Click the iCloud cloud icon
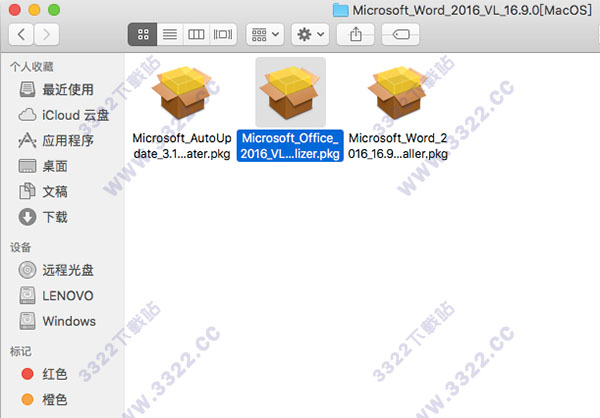The width and height of the screenshot is (600, 418). pyautogui.click(x=28, y=115)
